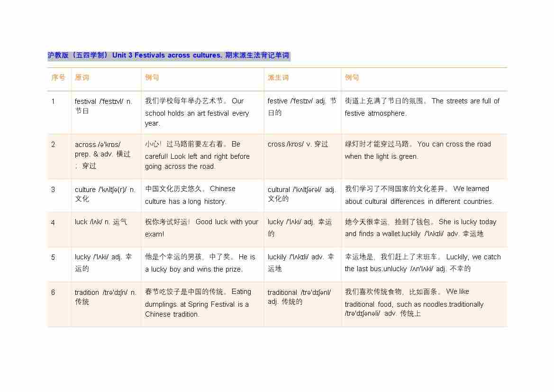Screen dimensions: 554x392
Task: Select the 'culture' original word cell
Action: [105, 194]
